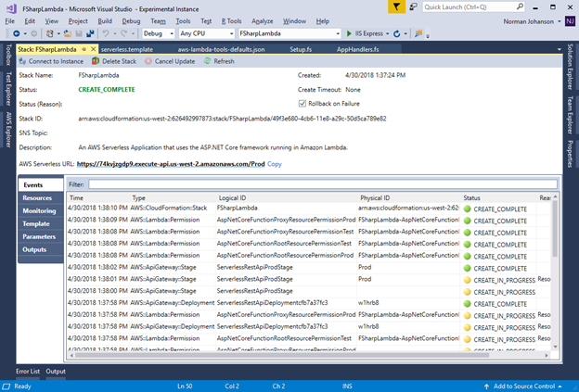Start debugging with the green IIS Express arrow
The width and height of the screenshot is (579, 392).
(349, 33)
